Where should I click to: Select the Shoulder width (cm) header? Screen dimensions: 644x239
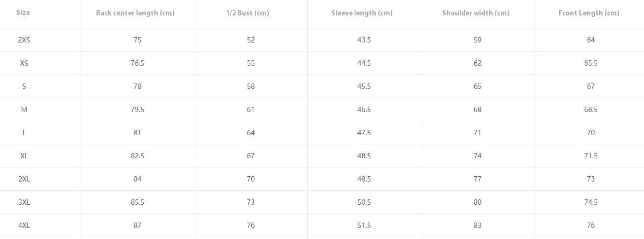coord(476,13)
